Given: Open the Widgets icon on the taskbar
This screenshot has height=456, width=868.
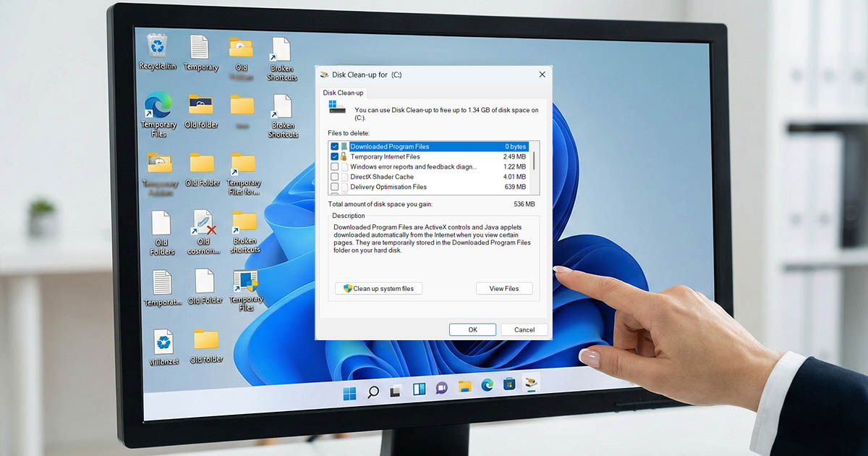Looking at the screenshot, I should click(x=419, y=390).
